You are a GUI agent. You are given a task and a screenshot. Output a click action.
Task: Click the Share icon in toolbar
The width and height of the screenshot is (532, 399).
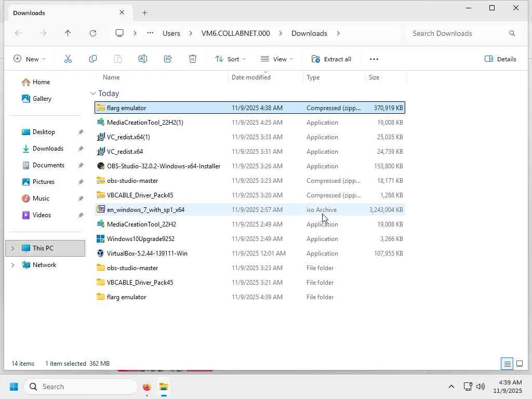(168, 59)
